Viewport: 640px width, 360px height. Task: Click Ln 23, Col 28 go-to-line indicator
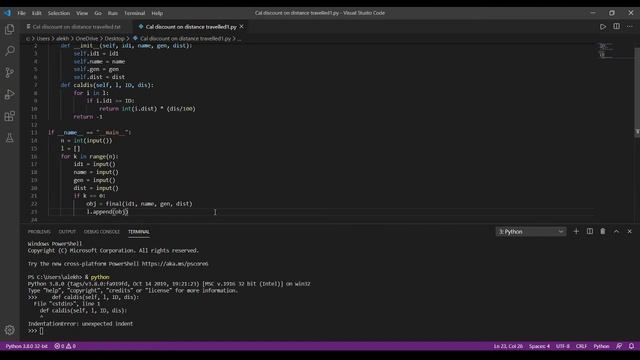coord(508,346)
